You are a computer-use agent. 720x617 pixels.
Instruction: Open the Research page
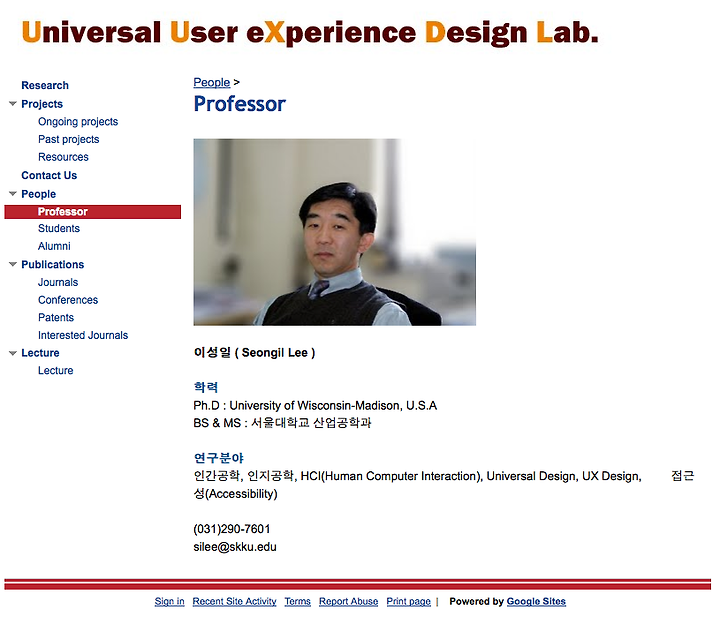coord(45,86)
